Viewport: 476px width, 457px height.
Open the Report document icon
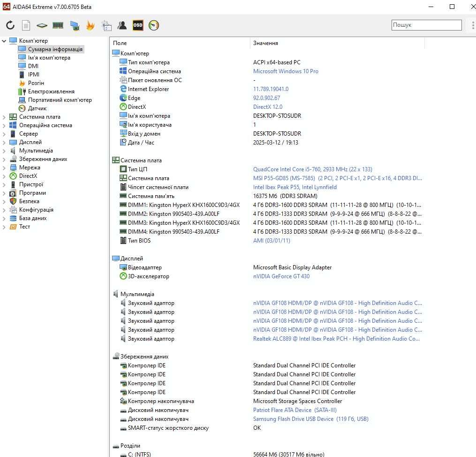click(26, 25)
